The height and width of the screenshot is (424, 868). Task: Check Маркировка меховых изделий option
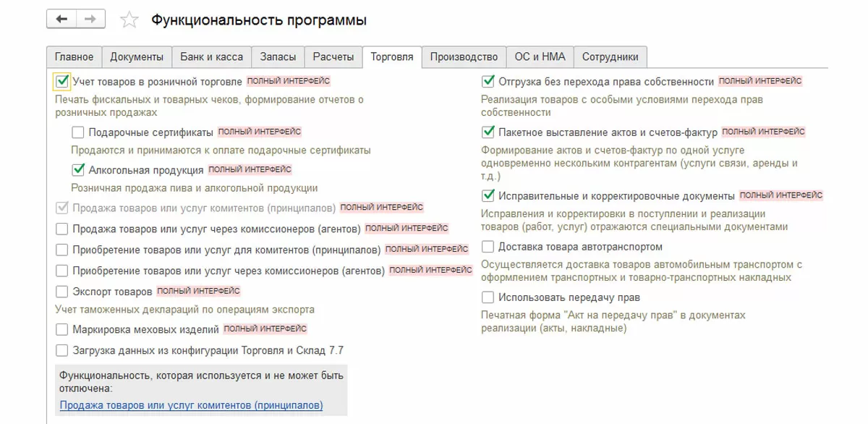pyautogui.click(x=62, y=329)
